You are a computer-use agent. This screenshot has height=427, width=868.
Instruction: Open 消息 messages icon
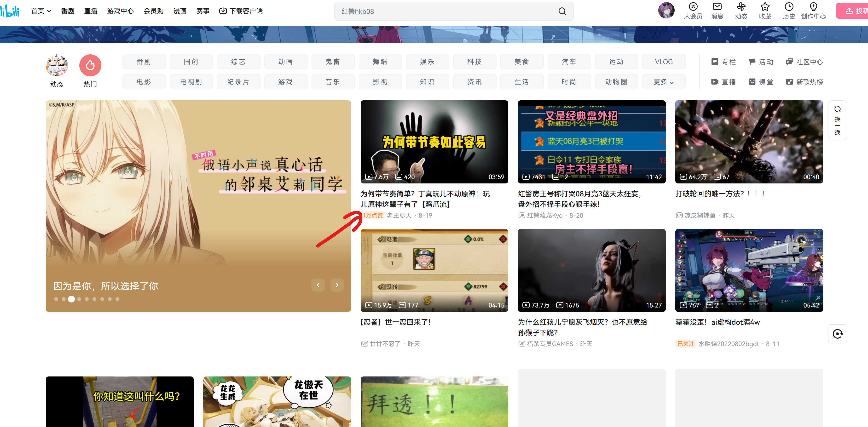(717, 11)
